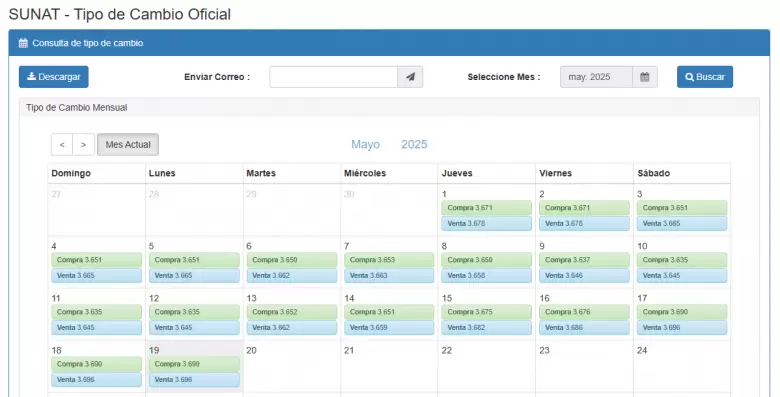Click the paper plane send email icon
Screen dimensions: 780x397
[410, 77]
